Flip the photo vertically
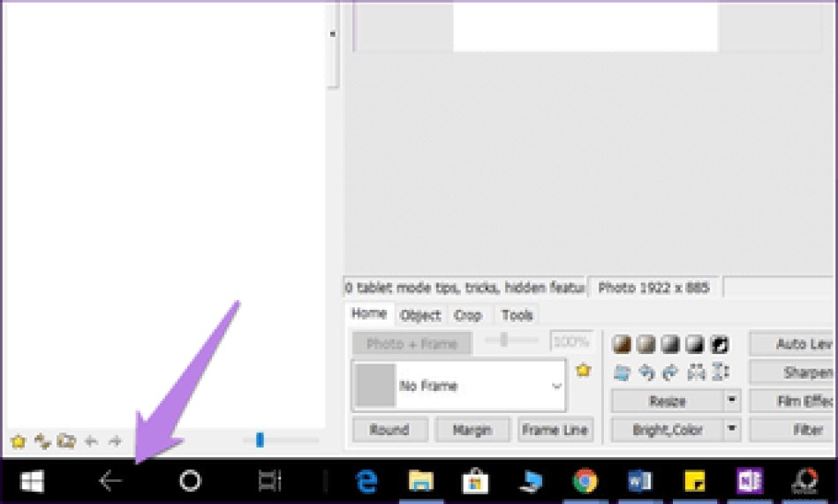The height and width of the screenshot is (504, 838). point(720,372)
